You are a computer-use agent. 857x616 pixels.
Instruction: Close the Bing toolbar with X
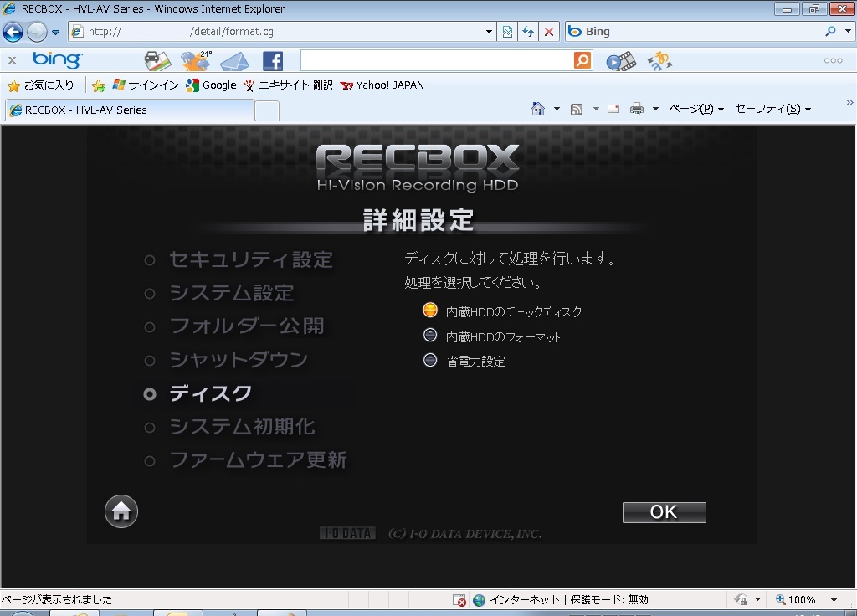point(12,60)
